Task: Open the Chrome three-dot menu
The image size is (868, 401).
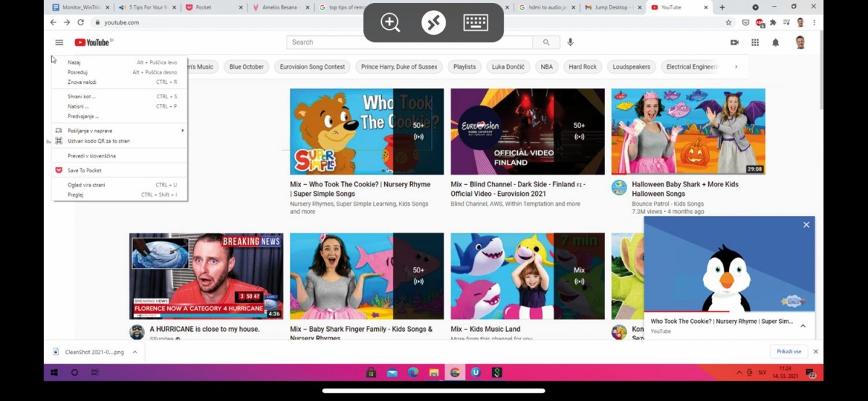Action: point(814,22)
